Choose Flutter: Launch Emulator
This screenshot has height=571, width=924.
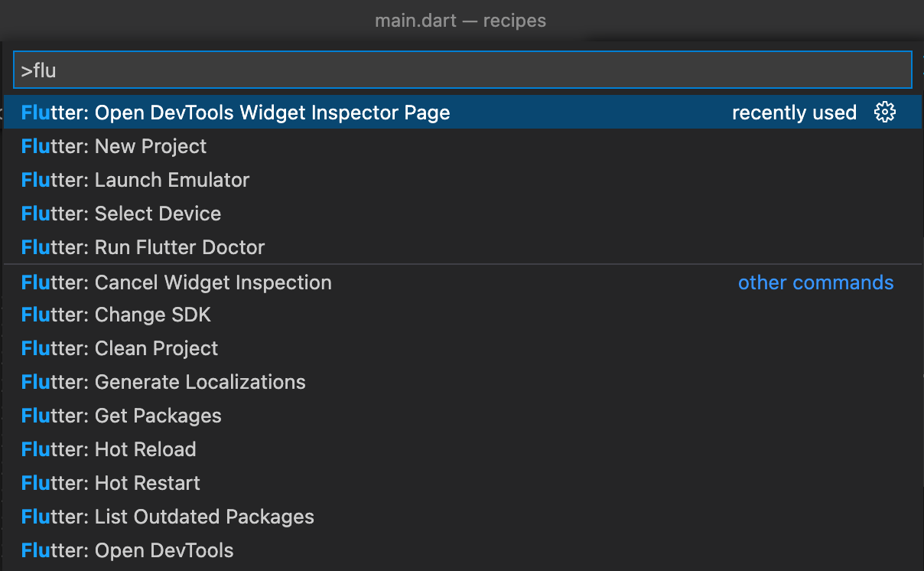pyautogui.click(x=462, y=180)
